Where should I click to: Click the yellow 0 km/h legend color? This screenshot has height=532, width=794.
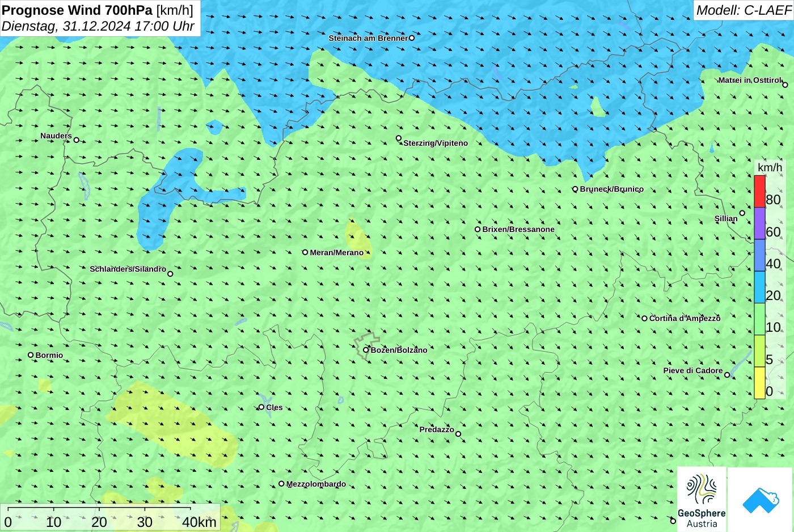(759, 383)
